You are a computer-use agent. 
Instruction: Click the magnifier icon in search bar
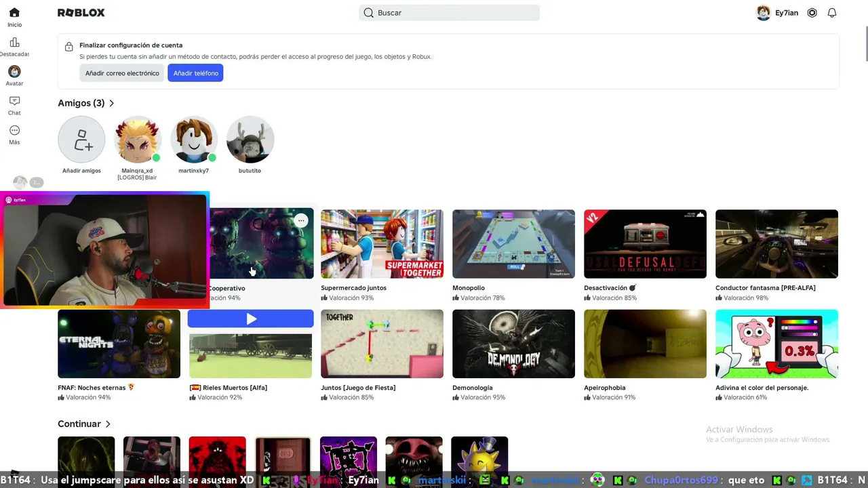click(x=369, y=13)
